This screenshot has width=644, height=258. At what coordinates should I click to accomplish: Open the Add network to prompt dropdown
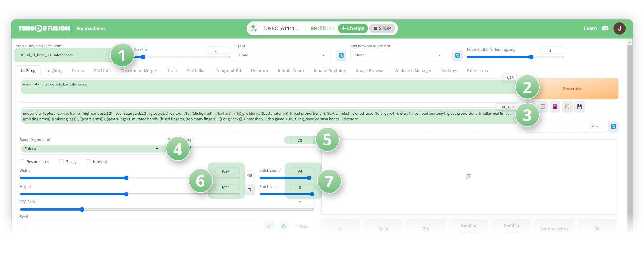[x=399, y=55]
